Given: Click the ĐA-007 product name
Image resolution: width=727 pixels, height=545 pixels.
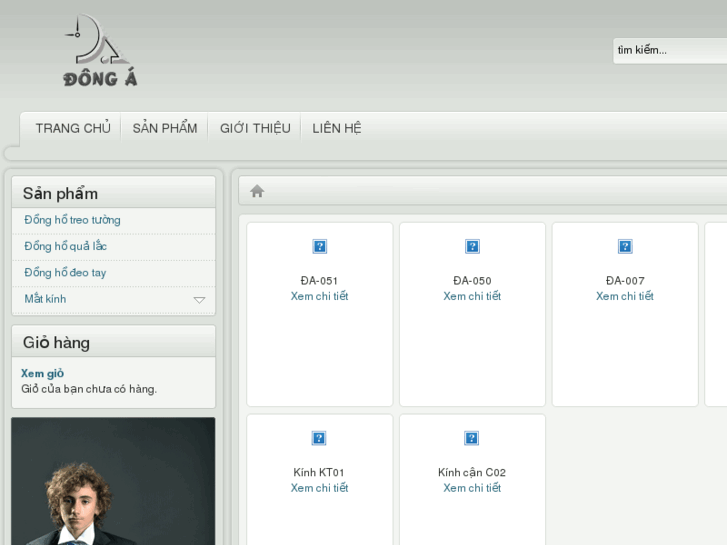Looking at the screenshot, I should pos(625,281).
